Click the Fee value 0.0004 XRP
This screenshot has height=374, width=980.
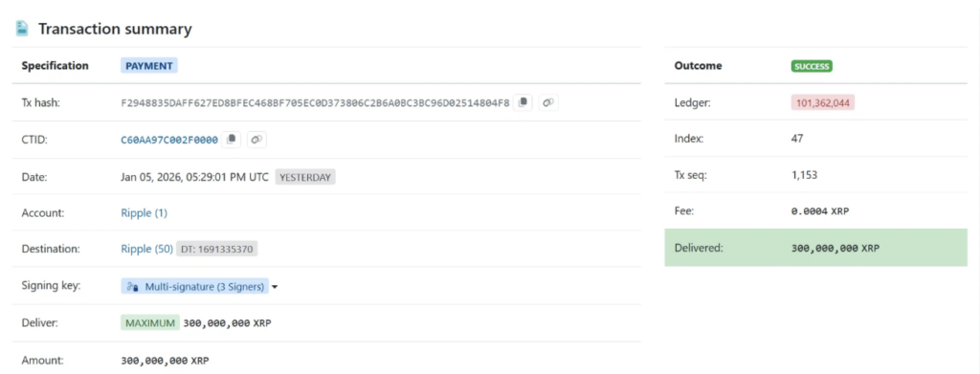click(x=820, y=211)
